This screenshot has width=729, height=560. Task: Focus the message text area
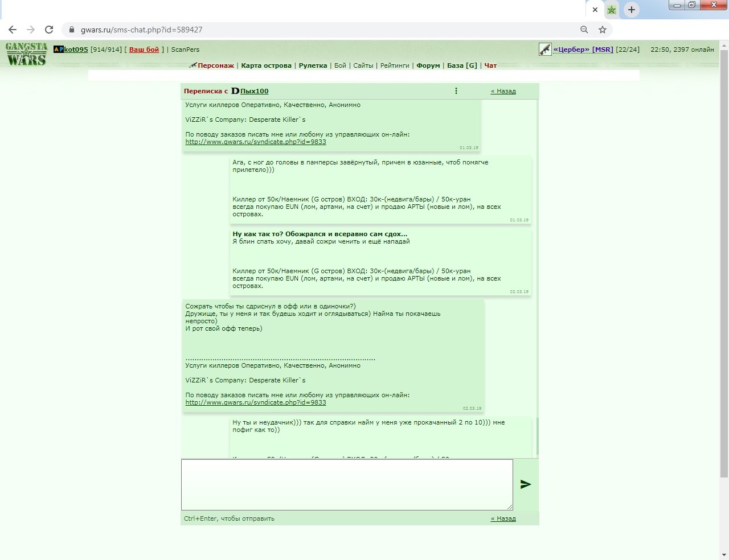point(347,485)
